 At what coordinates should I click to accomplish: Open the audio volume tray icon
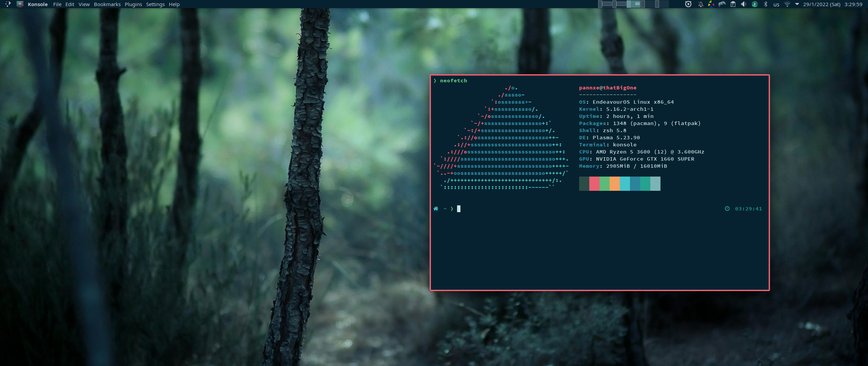pos(744,4)
